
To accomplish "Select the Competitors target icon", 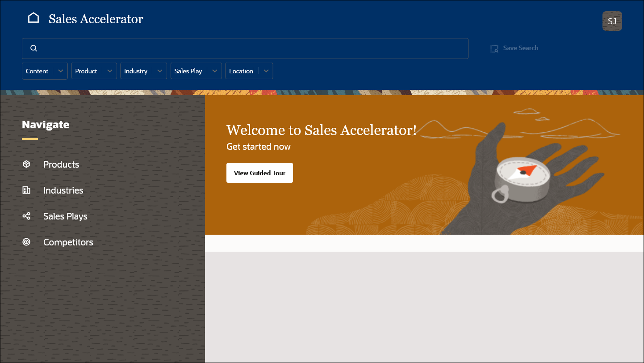I will pyautogui.click(x=26, y=242).
